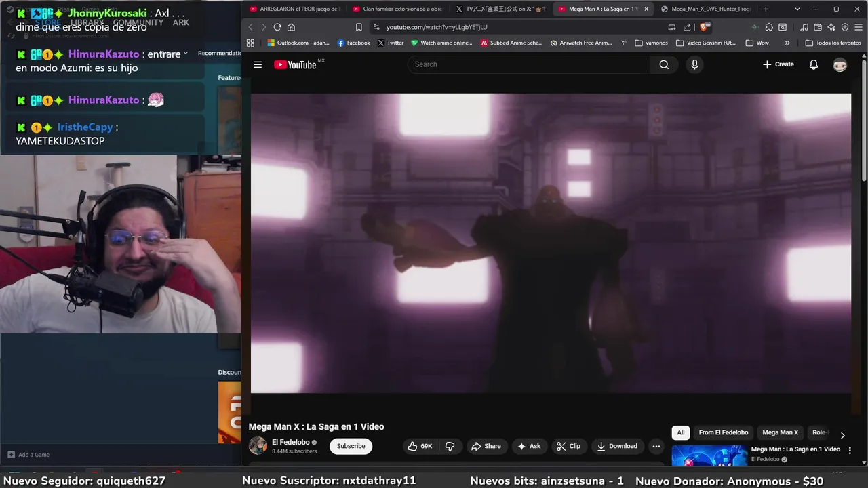Open the Leo AI sparkle icon in toolbar
868x488 pixels.
[x=831, y=27]
